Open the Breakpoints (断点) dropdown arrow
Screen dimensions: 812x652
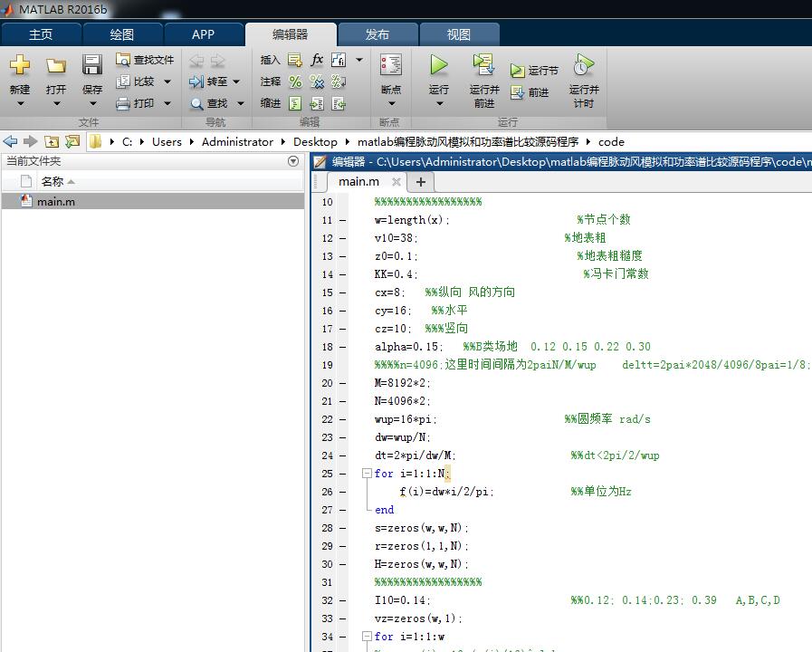pyautogui.click(x=391, y=103)
